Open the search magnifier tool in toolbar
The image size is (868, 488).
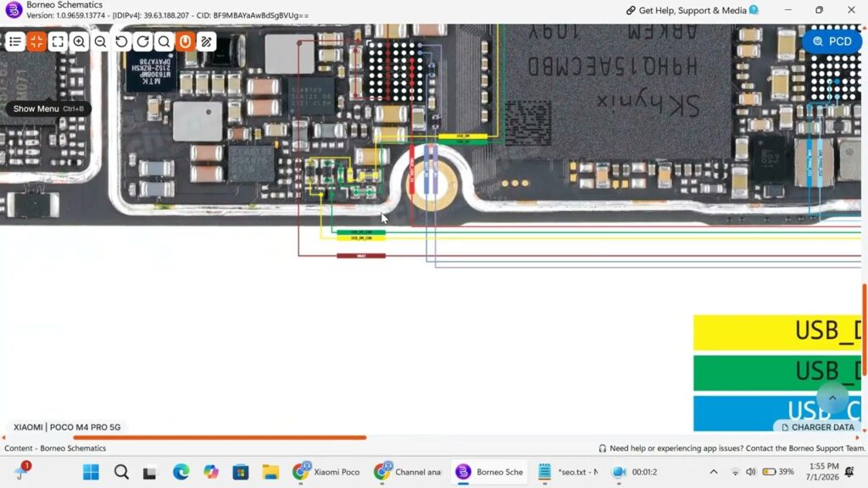coord(164,42)
